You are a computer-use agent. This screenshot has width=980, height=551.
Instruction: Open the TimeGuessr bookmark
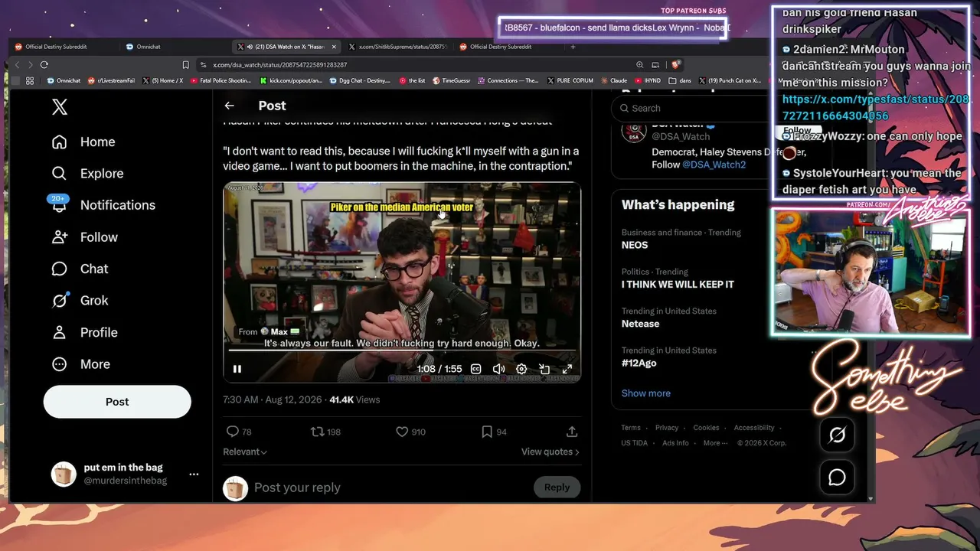pyautogui.click(x=452, y=80)
